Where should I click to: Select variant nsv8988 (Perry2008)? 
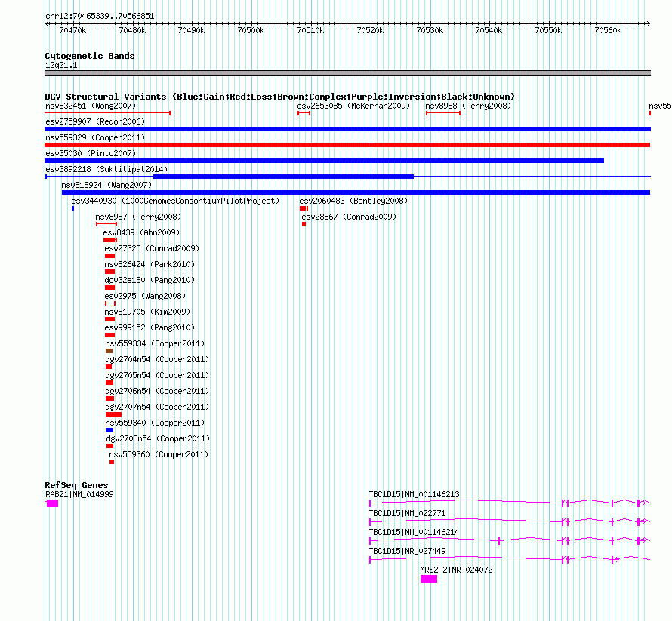pyautogui.click(x=468, y=106)
